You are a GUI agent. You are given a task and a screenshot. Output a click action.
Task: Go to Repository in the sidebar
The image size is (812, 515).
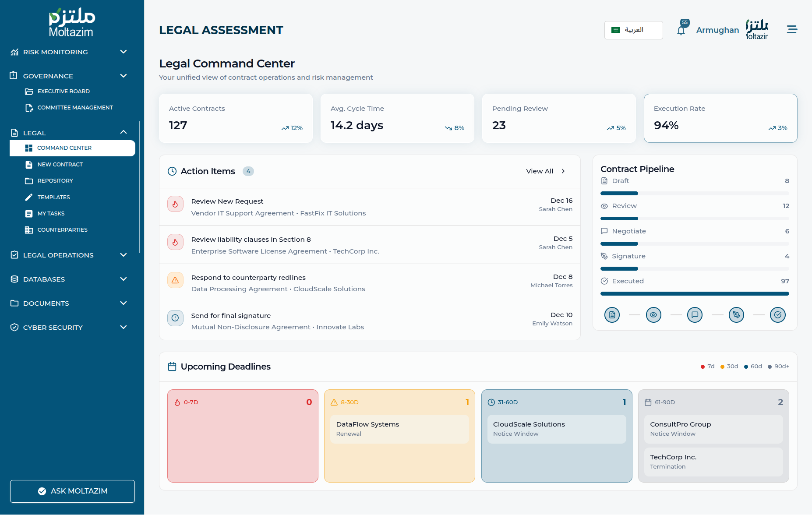tap(55, 181)
